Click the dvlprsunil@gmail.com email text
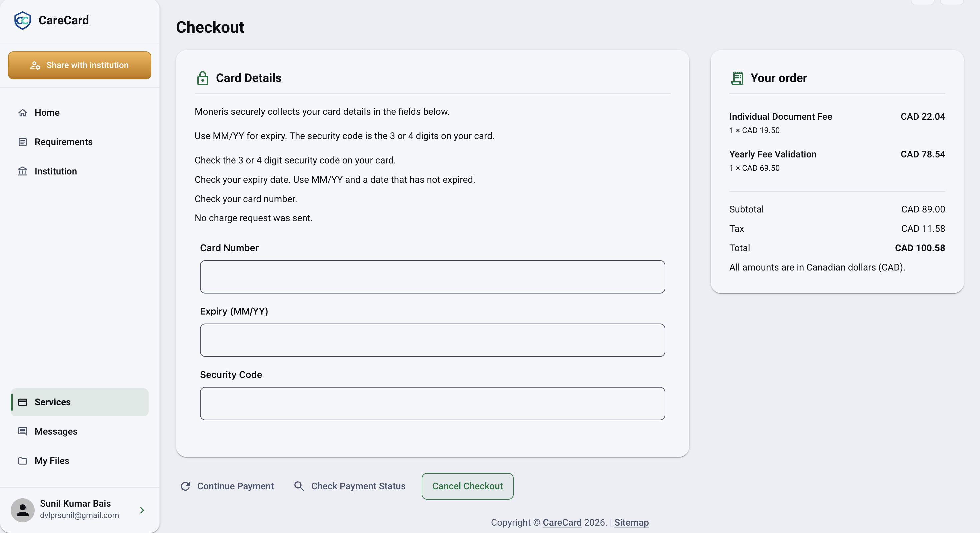The image size is (980, 533). point(79,515)
